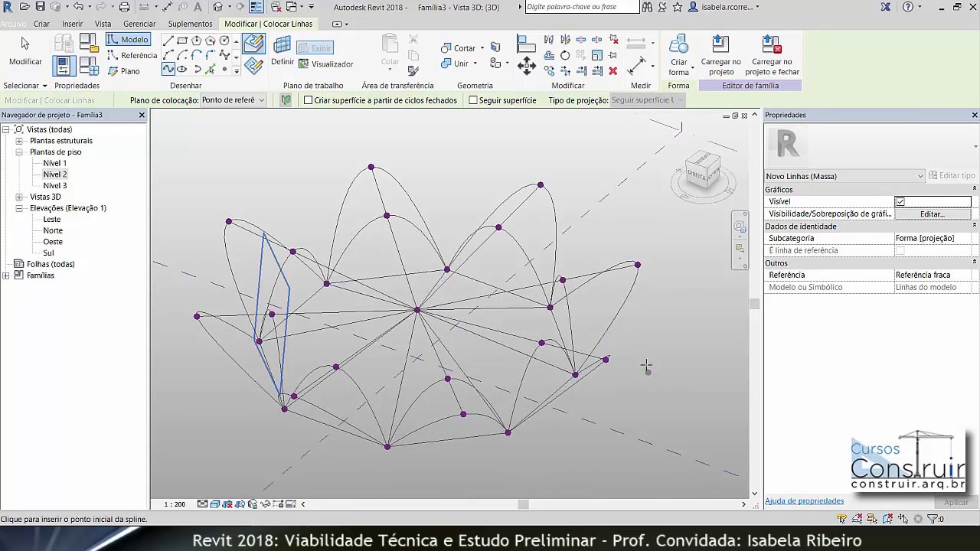Click the Measure dimension icon
This screenshot has width=980, height=551.
[x=636, y=67]
